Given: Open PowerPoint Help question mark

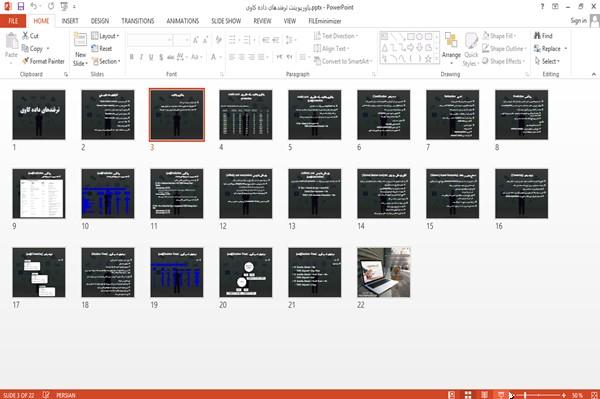Looking at the screenshot, I should pos(542,7).
